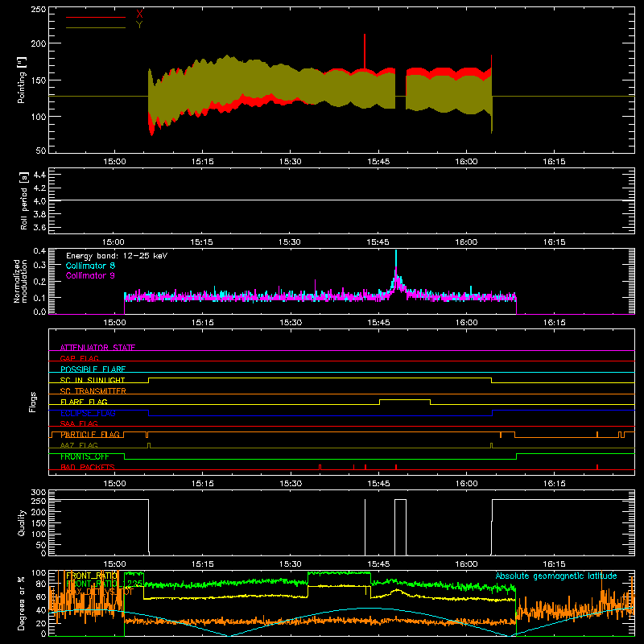Image resolution: width=644 pixels, height=644 pixels.
Task: Select the magenta 'Collimator 9' legend label
Action: coord(90,275)
